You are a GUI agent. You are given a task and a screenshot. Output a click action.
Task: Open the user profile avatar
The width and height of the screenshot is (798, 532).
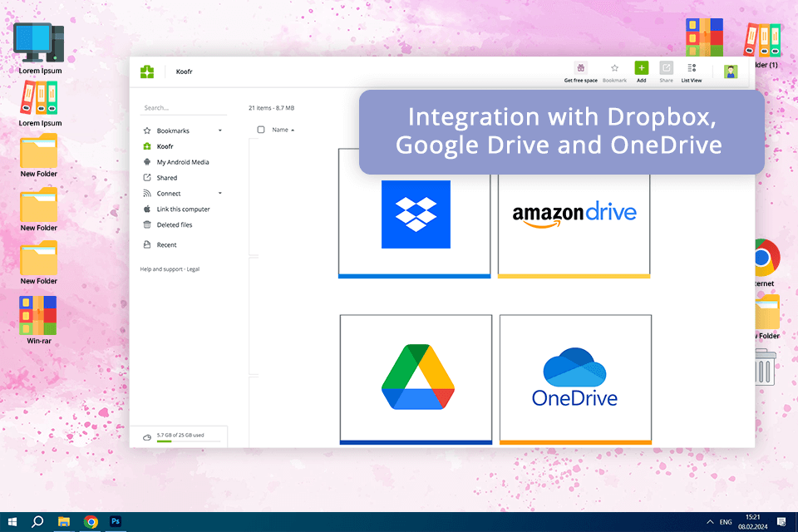click(x=731, y=71)
